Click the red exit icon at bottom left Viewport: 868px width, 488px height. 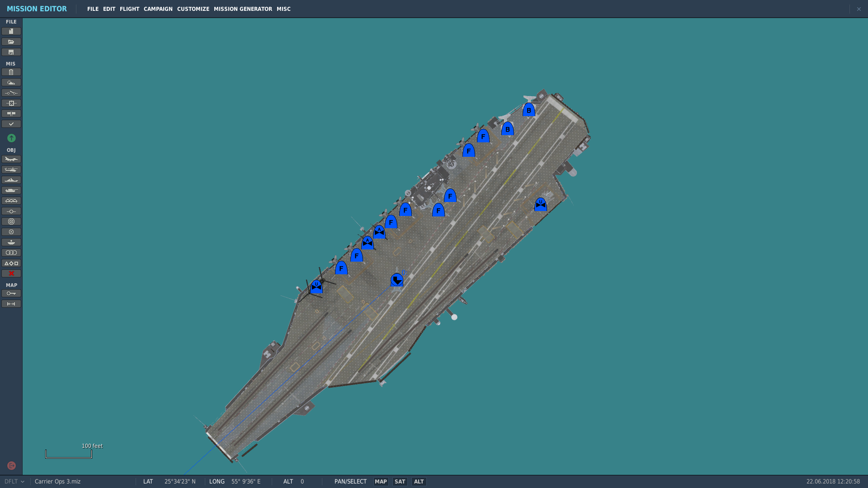12,465
